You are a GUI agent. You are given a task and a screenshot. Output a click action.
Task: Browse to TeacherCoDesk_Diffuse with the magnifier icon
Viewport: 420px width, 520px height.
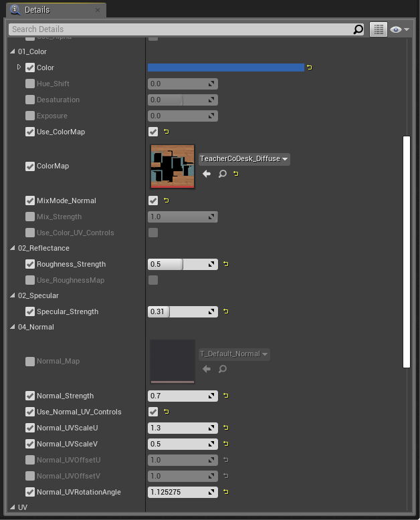[x=222, y=173]
